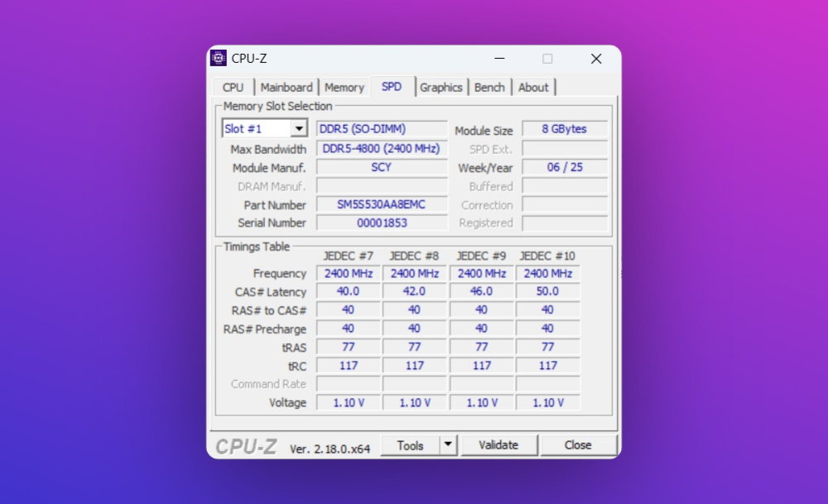This screenshot has width=828, height=504.
Task: Click the Module Manuf. label
Action: point(269,168)
